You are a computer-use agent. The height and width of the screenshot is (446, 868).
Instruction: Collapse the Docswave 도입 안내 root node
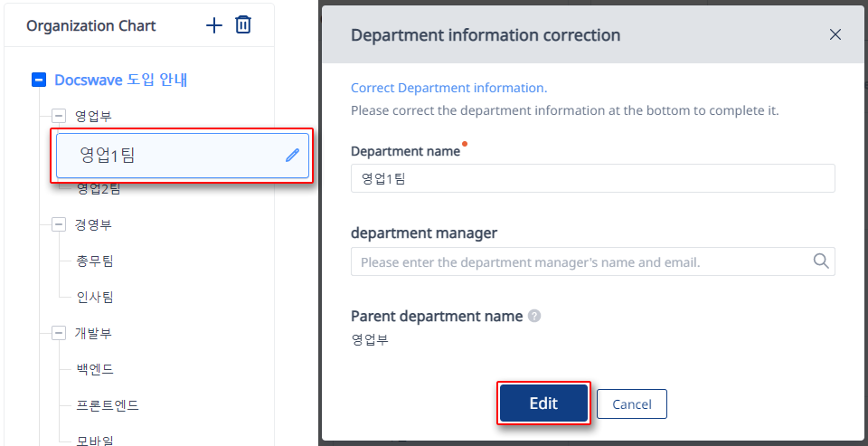(x=38, y=81)
